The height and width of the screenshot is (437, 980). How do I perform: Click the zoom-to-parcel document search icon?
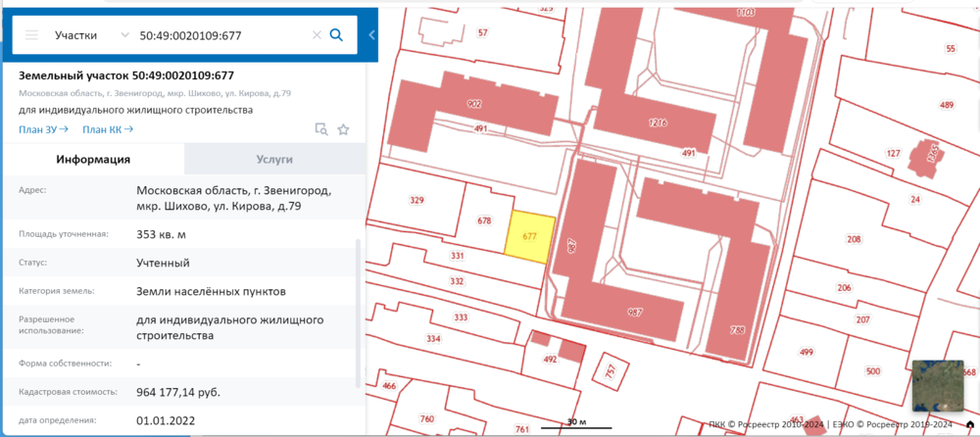click(x=321, y=129)
